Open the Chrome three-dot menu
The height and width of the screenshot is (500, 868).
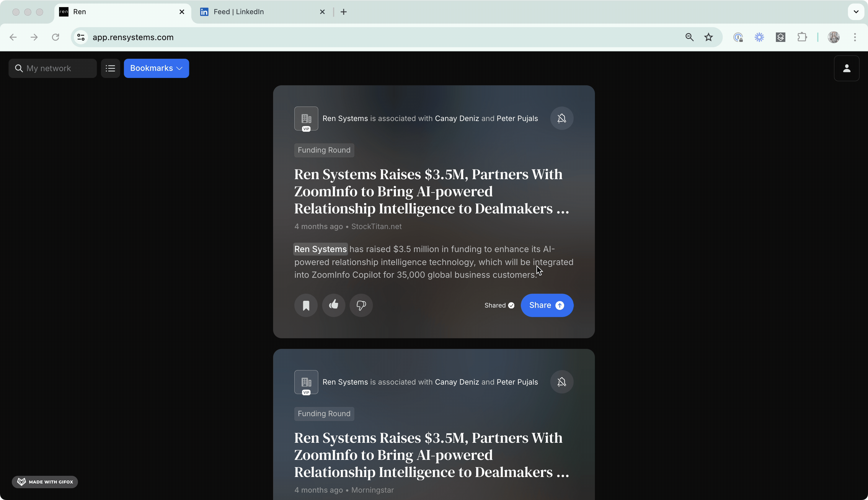tap(855, 37)
